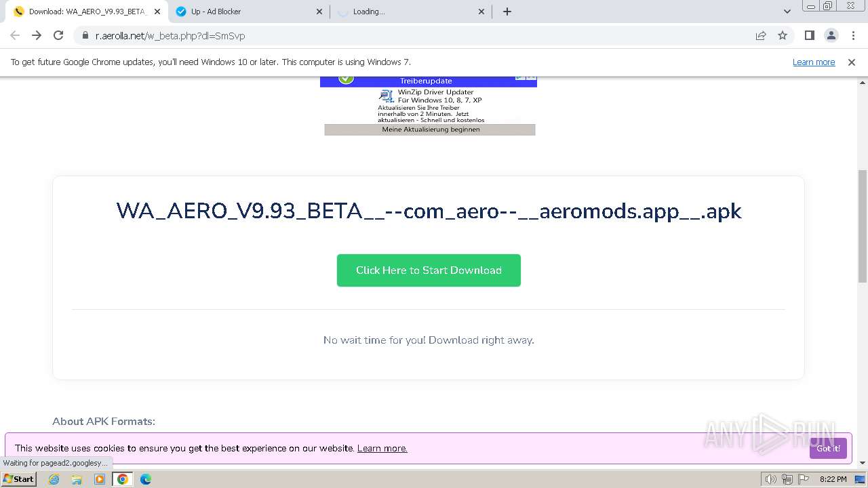Image resolution: width=868 pixels, height=488 pixels.
Task: Close the Loading tab
Action: click(481, 12)
